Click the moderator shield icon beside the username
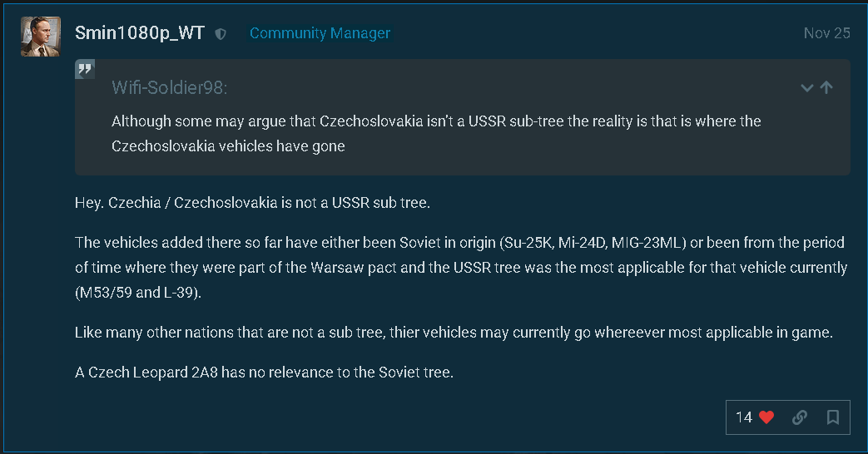The height and width of the screenshot is (454, 868). 221,34
